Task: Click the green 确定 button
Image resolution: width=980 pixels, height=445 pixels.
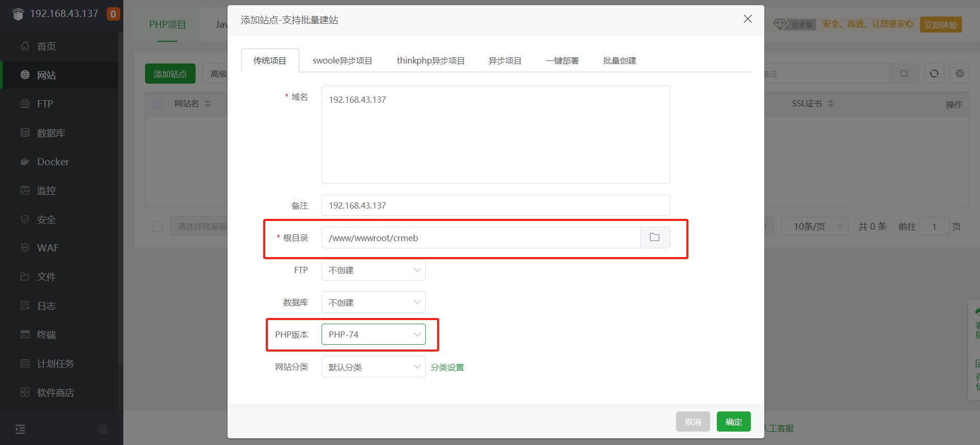Action: click(x=733, y=422)
